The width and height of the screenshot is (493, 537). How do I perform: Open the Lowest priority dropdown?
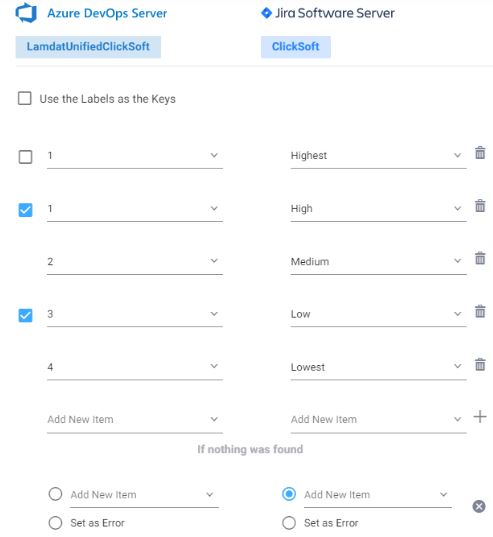click(378, 367)
